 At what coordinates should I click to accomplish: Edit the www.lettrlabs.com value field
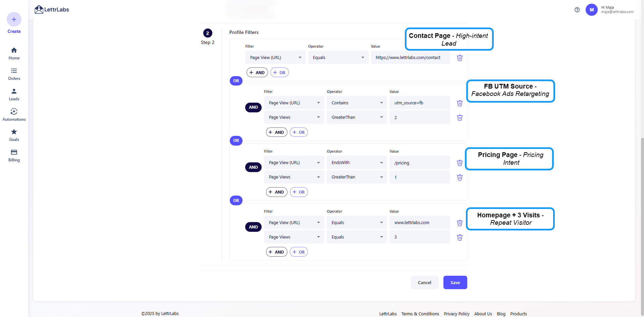(x=420, y=222)
